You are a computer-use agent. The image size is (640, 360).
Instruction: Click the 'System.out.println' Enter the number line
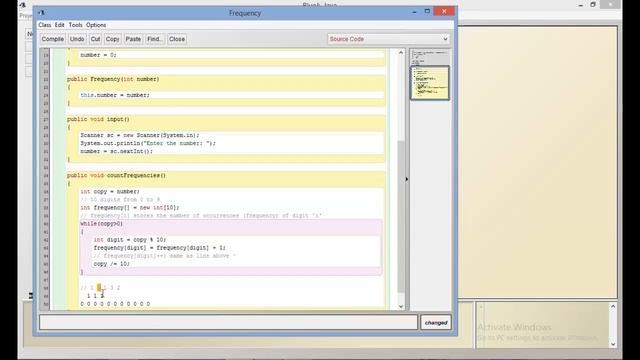(148, 143)
